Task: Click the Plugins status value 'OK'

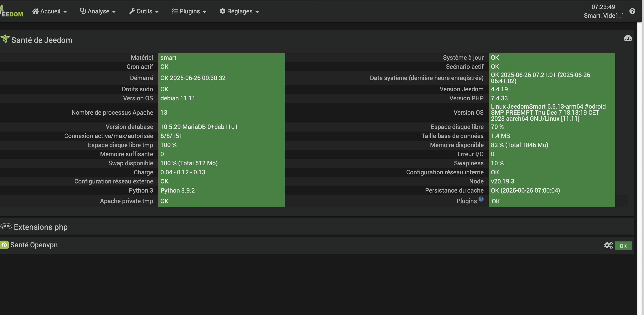Action: coord(496,201)
